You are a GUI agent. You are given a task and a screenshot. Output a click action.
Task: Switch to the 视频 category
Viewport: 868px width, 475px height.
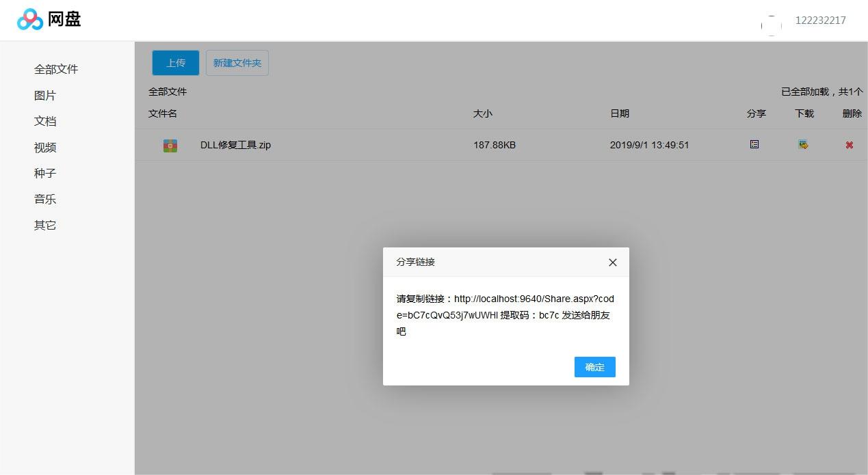point(45,148)
